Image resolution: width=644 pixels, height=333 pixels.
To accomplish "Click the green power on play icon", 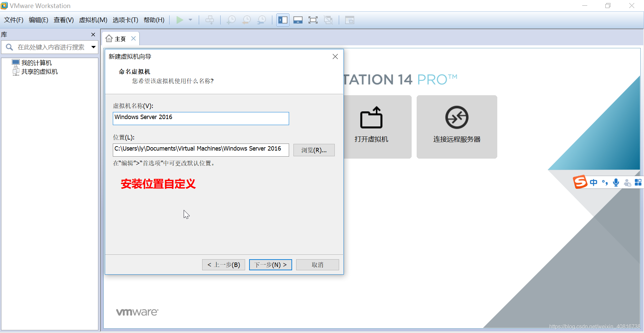I will pyautogui.click(x=180, y=20).
